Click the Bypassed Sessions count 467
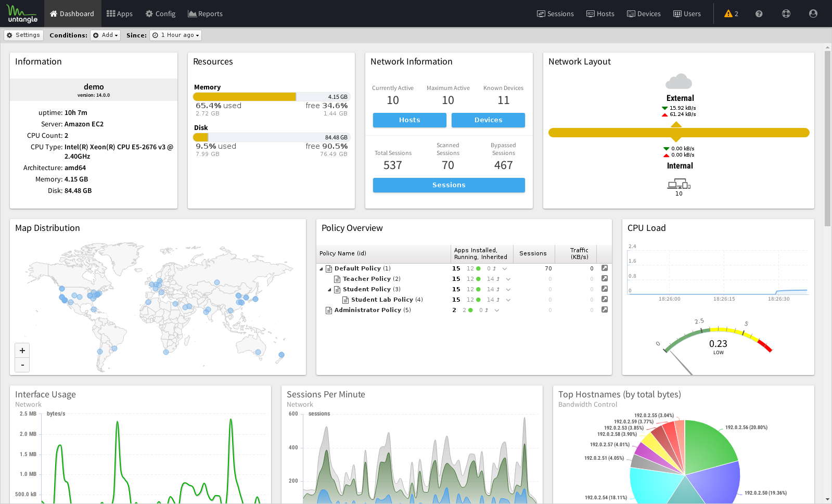The height and width of the screenshot is (504, 832). coord(504,165)
